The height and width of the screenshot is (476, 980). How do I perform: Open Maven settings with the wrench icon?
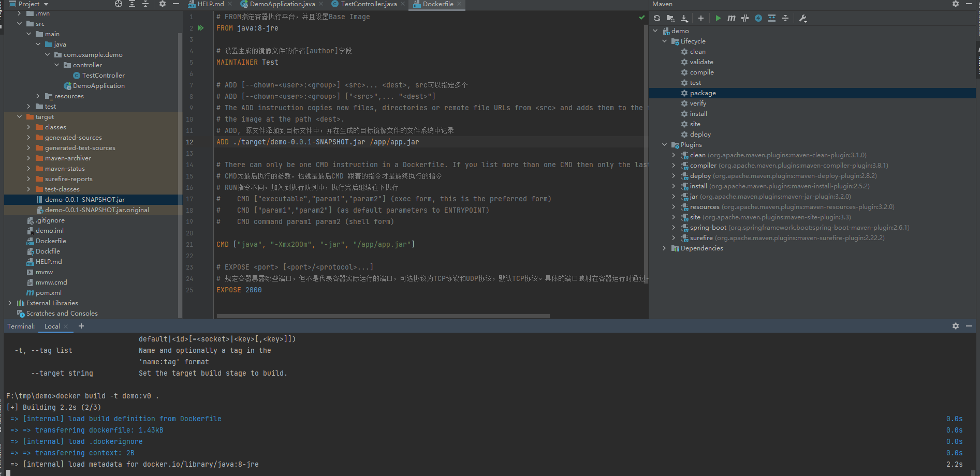(x=803, y=18)
